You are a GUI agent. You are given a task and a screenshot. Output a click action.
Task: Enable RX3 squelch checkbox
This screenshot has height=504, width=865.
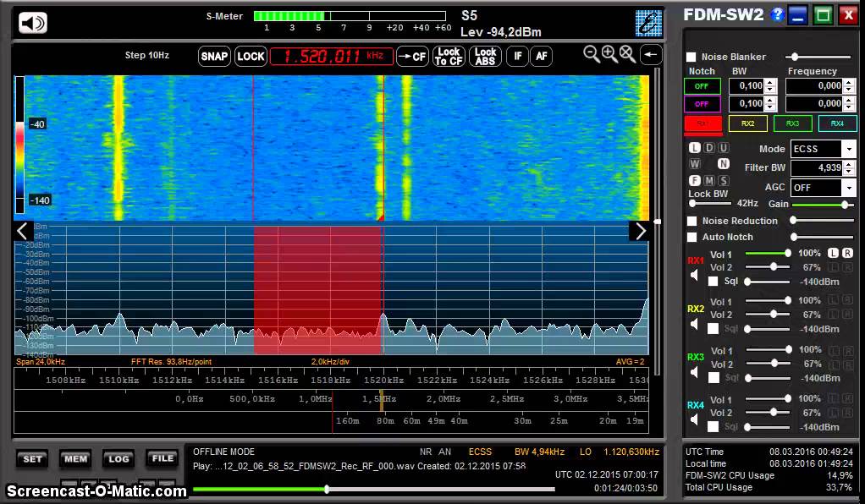tap(713, 378)
